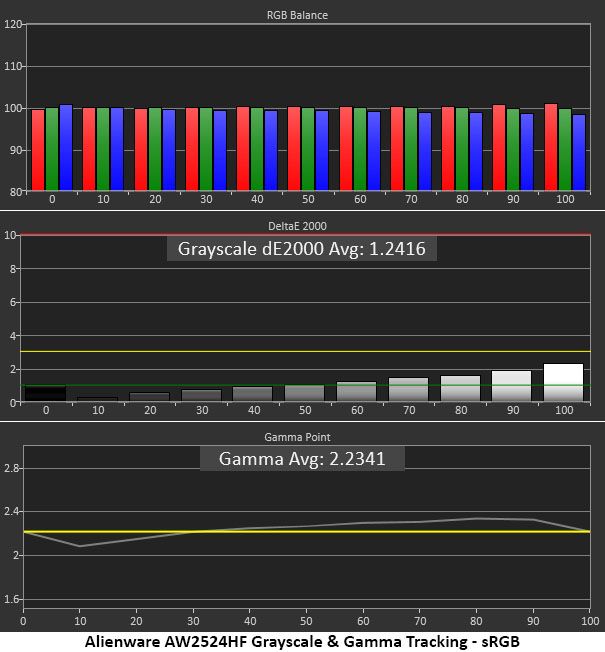Viewport: 605px width, 652px height.
Task: Select the blue bar at level 100 in RGB Balance
Action: [x=579, y=153]
